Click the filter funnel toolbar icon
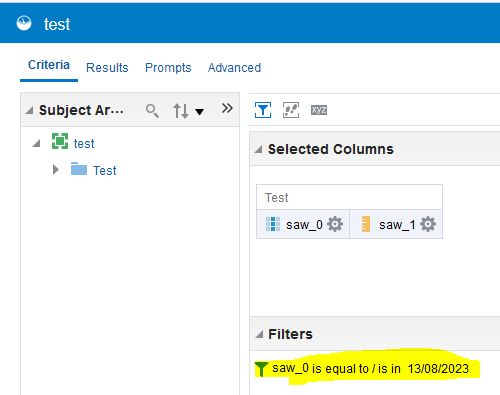The width and height of the screenshot is (500, 395). [x=263, y=110]
